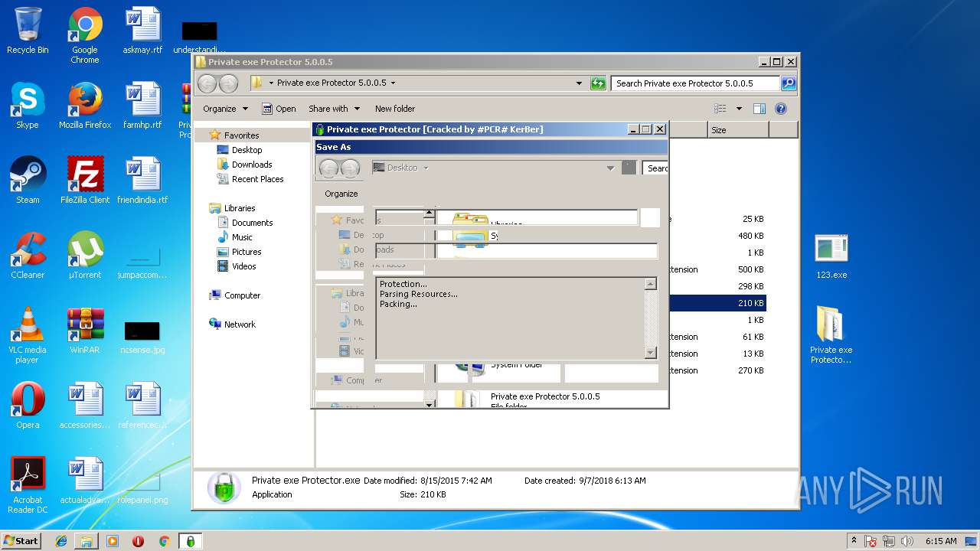The width and height of the screenshot is (980, 551).
Task: Click the Explorer search magnifier icon
Action: pyautogui.click(x=789, y=83)
